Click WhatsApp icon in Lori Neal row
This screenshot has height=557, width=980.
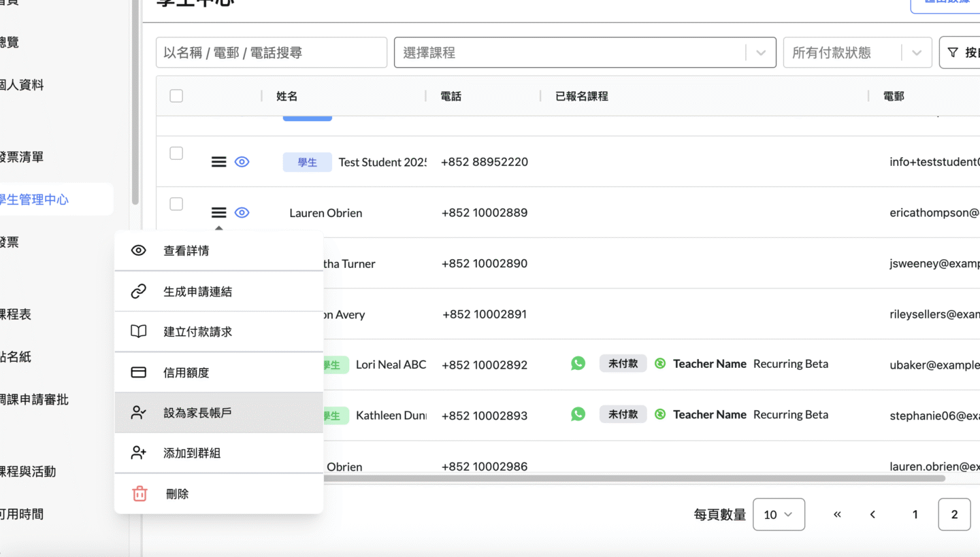578,364
